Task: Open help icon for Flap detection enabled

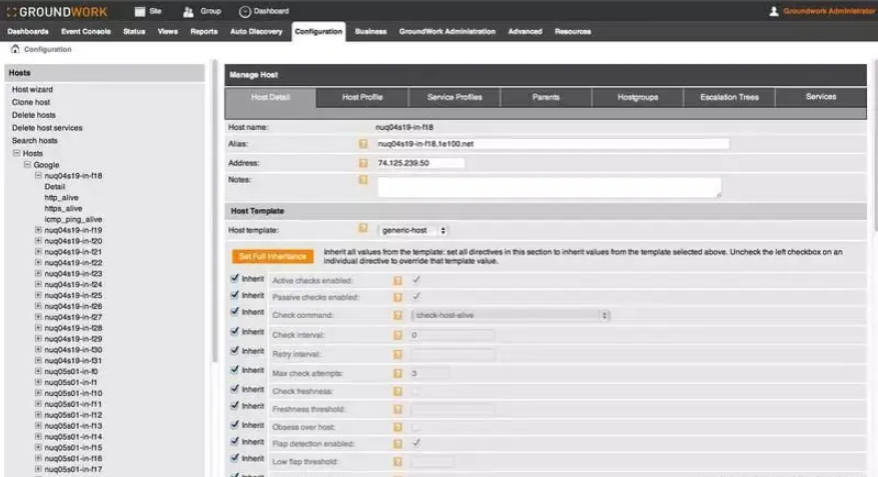Action: pos(398,444)
